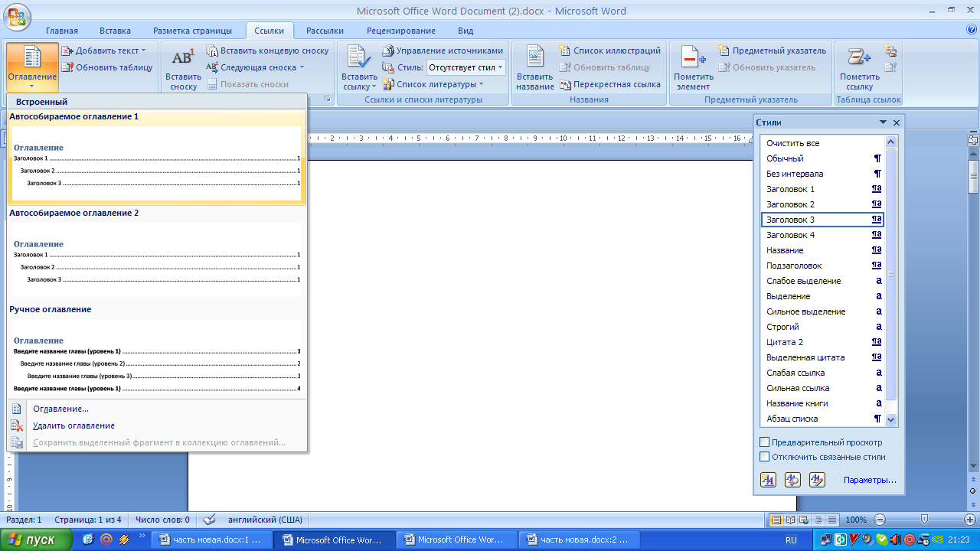This screenshot has height=551, width=980.
Task: Open Word Help question mark icon
Action: click(972, 30)
